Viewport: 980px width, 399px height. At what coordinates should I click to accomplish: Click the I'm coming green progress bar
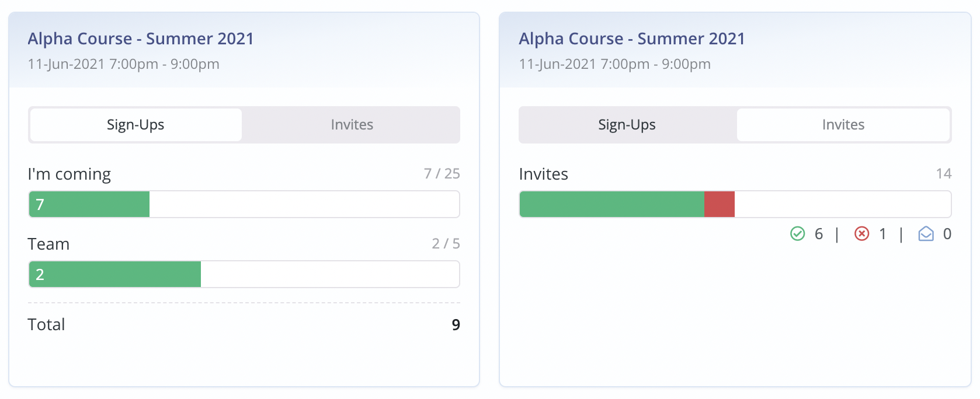click(x=89, y=205)
